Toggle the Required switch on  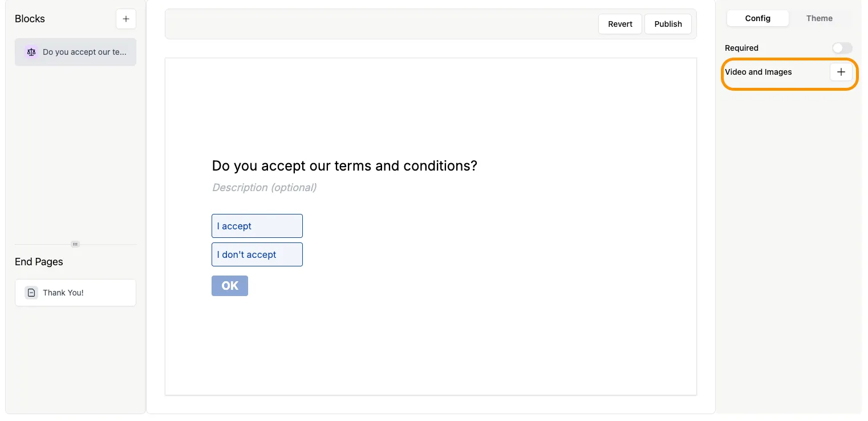[x=842, y=48]
